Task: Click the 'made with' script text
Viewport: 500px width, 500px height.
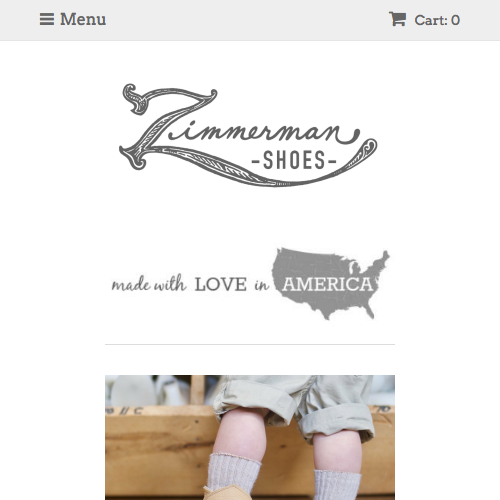Action: pos(148,284)
